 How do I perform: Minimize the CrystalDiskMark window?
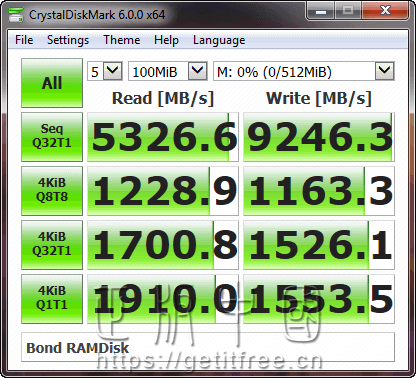coord(321,11)
